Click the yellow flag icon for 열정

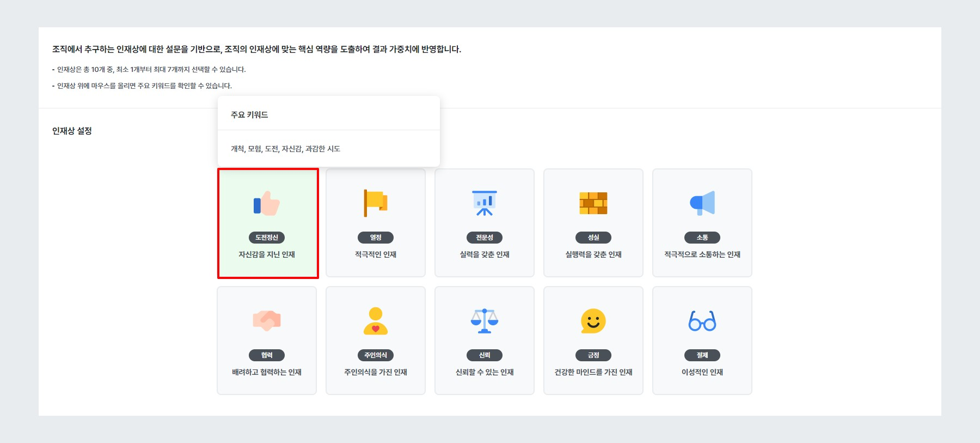376,203
